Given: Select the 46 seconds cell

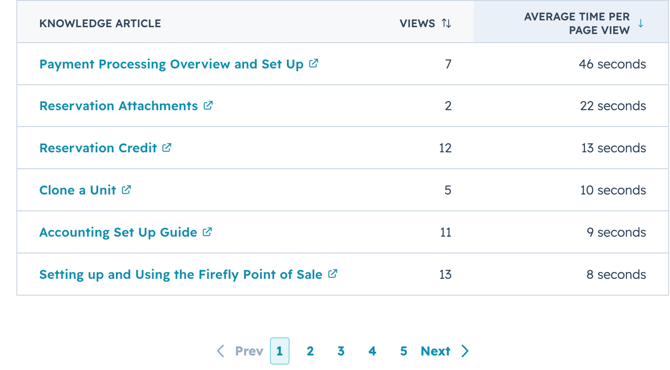Looking at the screenshot, I should point(612,64).
